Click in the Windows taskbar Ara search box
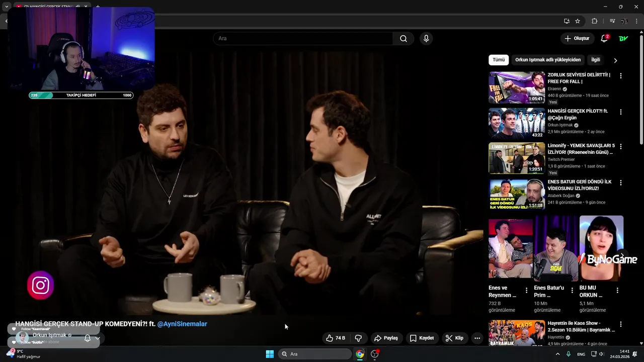The height and width of the screenshot is (362, 644). (x=314, y=354)
